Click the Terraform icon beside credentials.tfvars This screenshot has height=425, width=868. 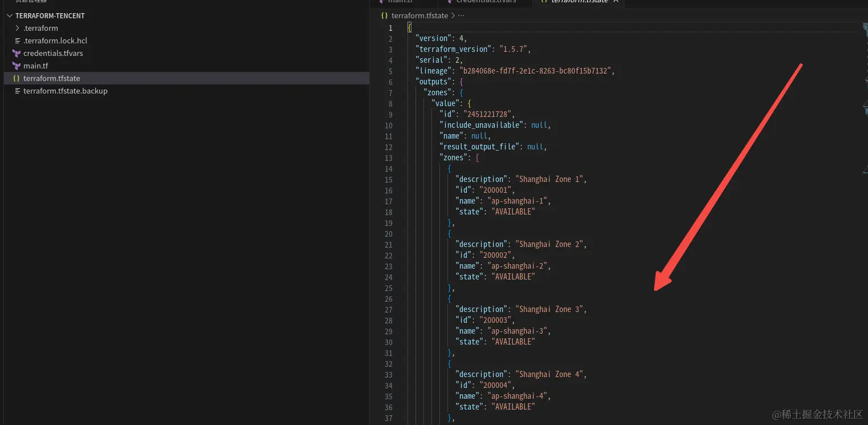click(17, 53)
